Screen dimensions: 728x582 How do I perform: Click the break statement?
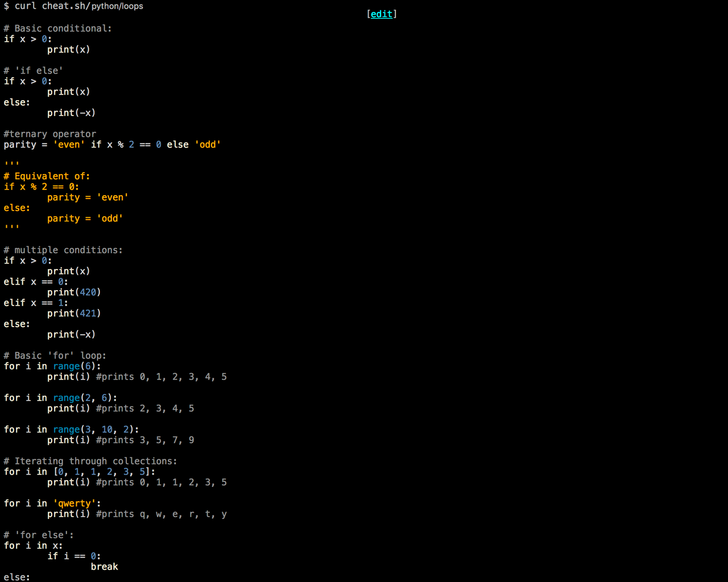[x=104, y=567]
